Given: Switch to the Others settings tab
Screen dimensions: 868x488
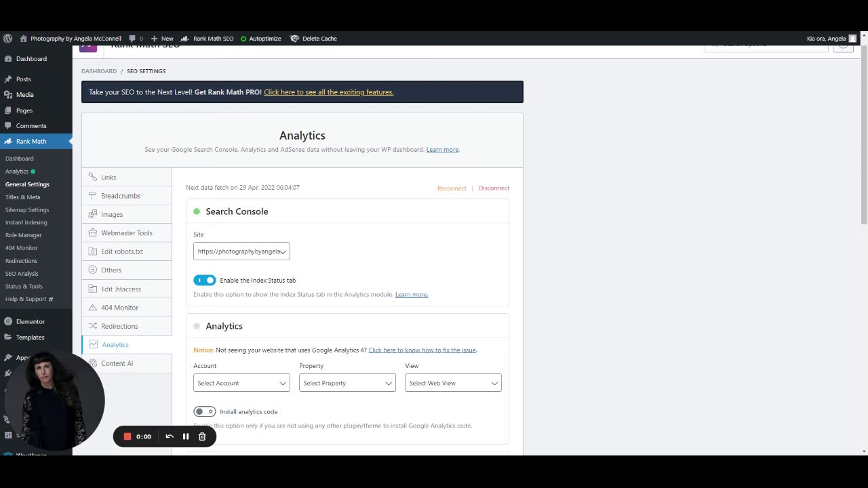Looking at the screenshot, I should (x=127, y=270).
